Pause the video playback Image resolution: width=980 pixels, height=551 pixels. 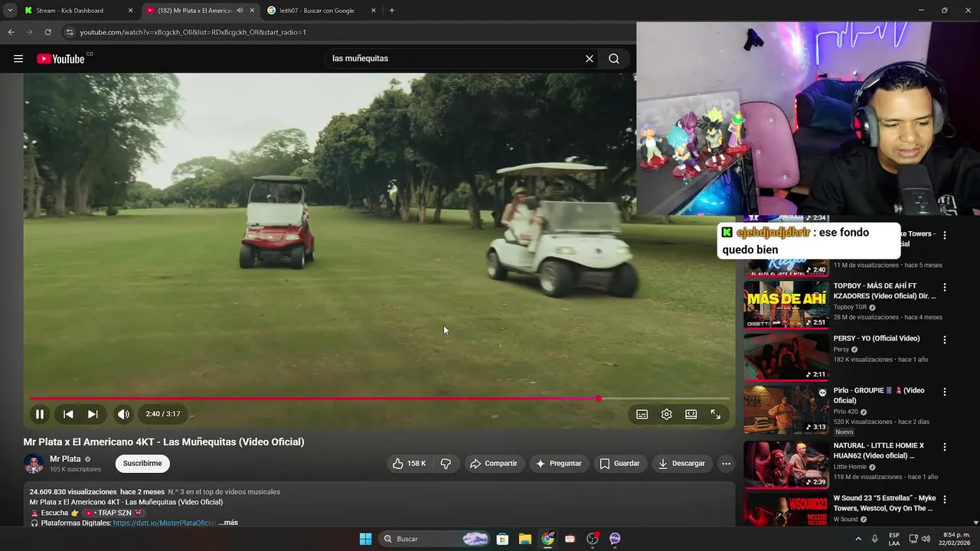pos(40,414)
